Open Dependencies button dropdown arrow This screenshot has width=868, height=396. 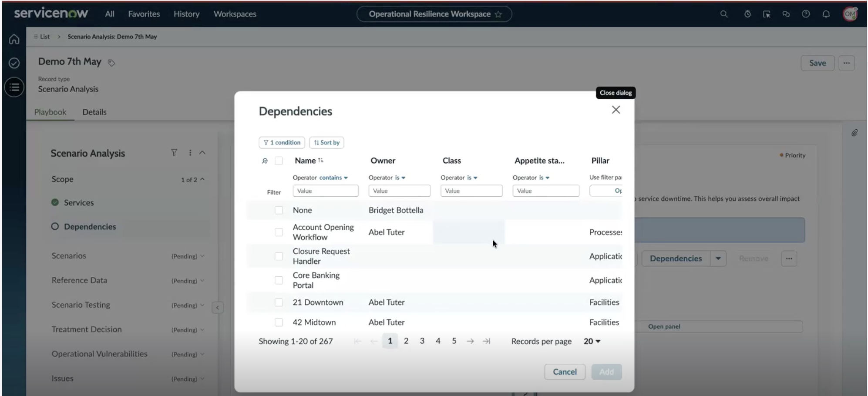(718, 258)
